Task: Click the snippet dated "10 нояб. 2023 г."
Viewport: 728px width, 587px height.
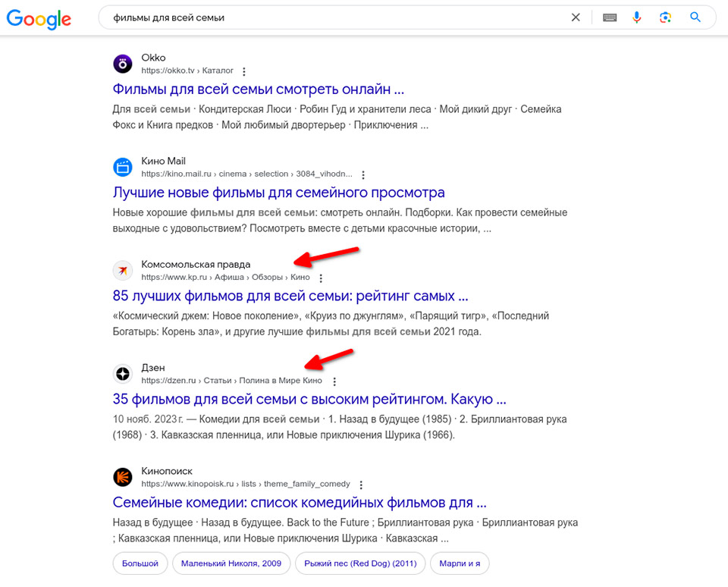Action: click(x=340, y=427)
